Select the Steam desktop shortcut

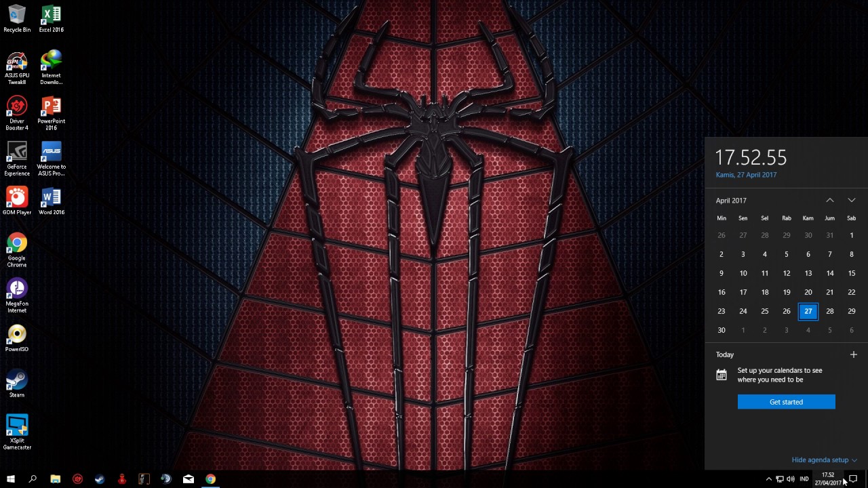click(17, 384)
